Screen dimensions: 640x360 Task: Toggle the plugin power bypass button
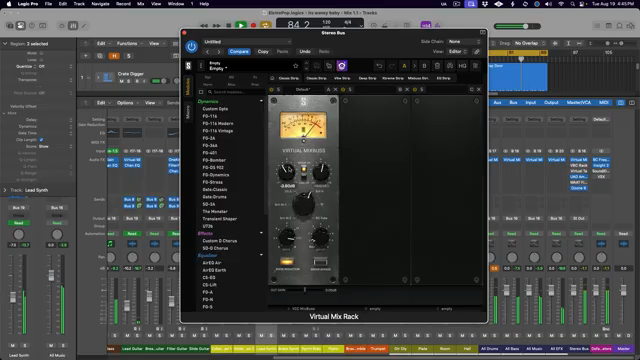191,47
